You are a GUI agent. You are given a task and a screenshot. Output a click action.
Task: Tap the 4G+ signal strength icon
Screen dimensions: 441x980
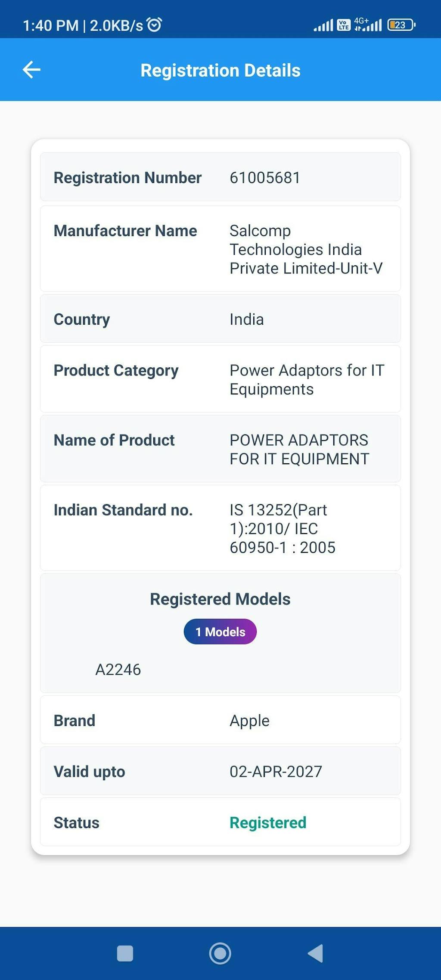click(367, 25)
